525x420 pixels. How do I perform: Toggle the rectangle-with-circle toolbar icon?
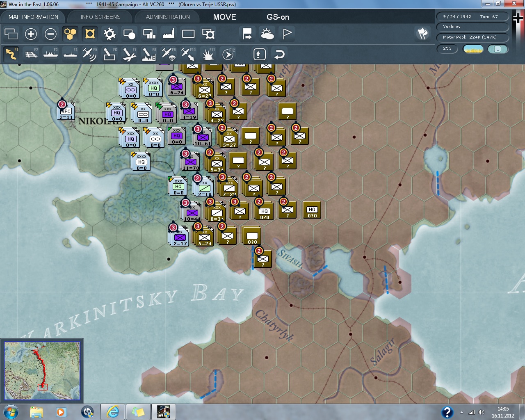pos(129,34)
